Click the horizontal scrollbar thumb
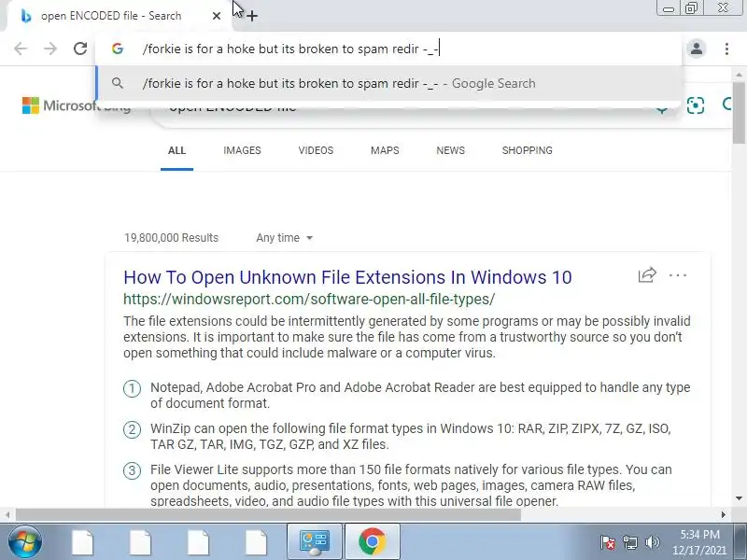Image resolution: width=747 pixels, height=560 pixels. (268, 515)
